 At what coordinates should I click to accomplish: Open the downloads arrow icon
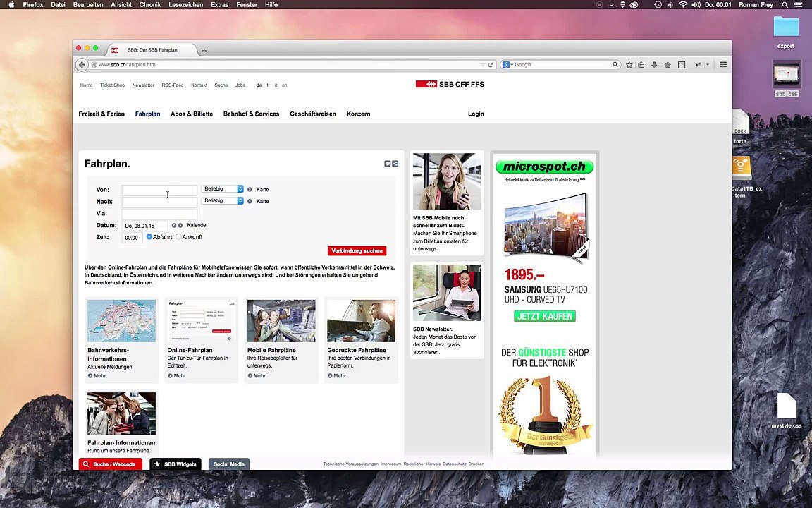[x=654, y=65]
